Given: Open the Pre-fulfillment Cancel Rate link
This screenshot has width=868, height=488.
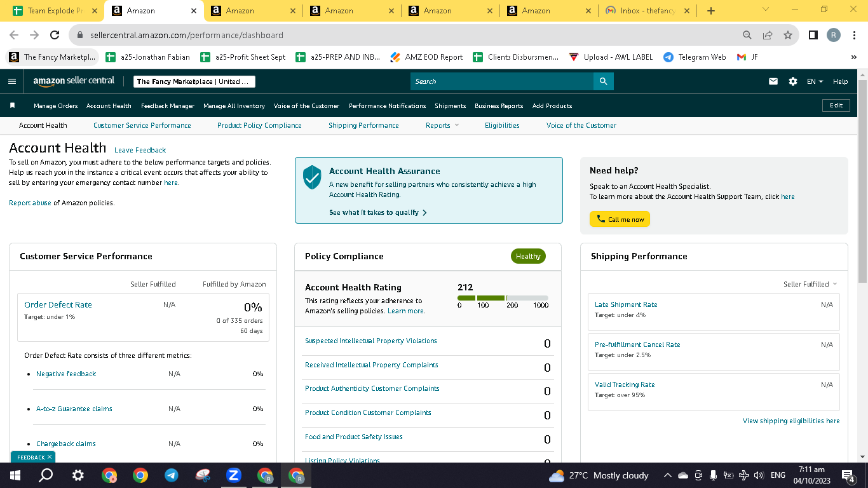Looking at the screenshot, I should pos(637,344).
